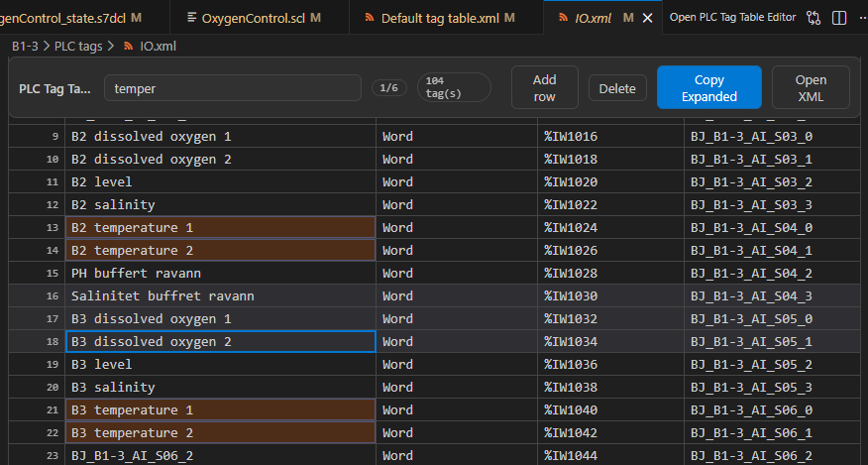Viewport: 868px width, 465px height.
Task: Click IO.xml in the breadcrumb
Action: pos(158,46)
